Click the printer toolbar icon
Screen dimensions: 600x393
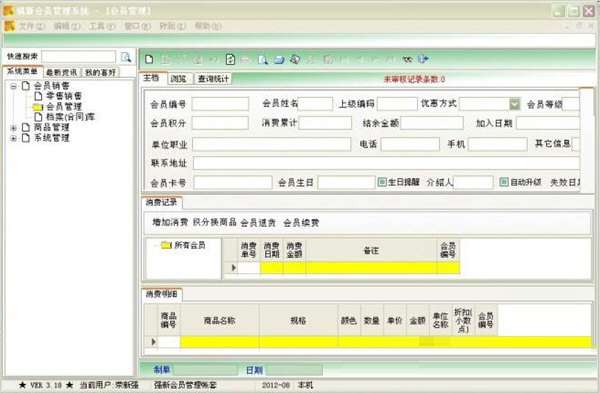pyautogui.click(x=279, y=60)
